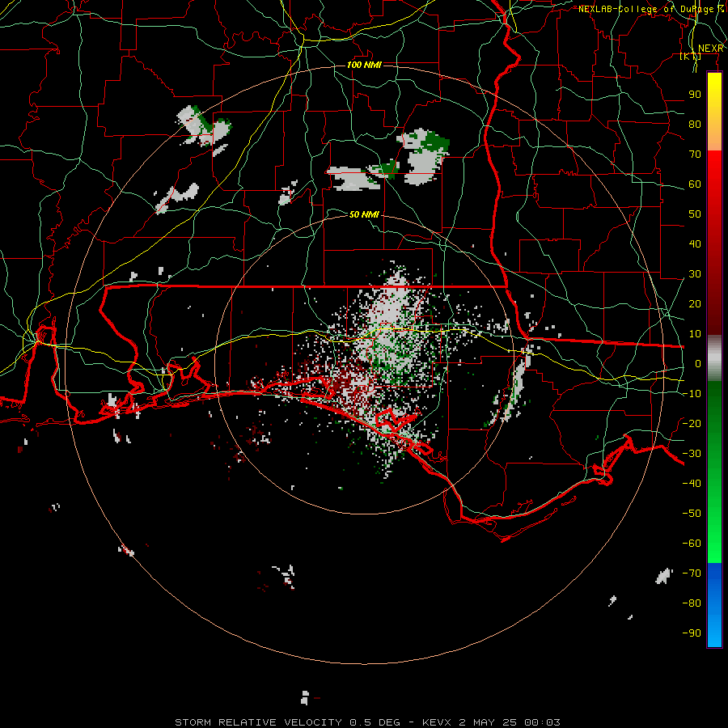Image resolution: width=728 pixels, height=728 pixels.
Task: Click the "-10" velocity scale label
Action: tap(692, 394)
